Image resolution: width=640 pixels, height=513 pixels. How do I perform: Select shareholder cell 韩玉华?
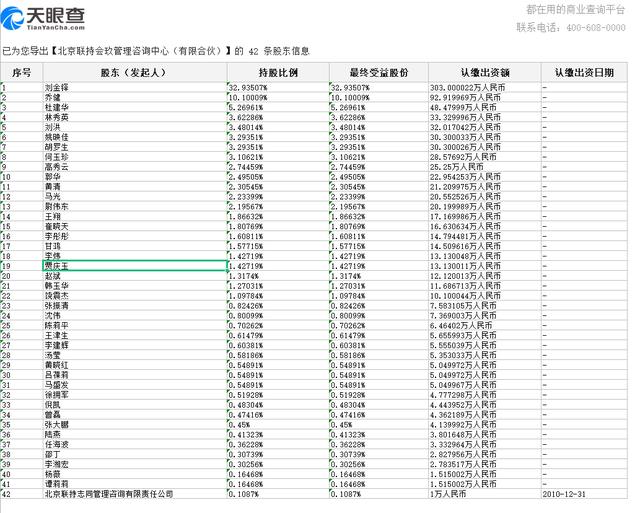tap(135, 286)
